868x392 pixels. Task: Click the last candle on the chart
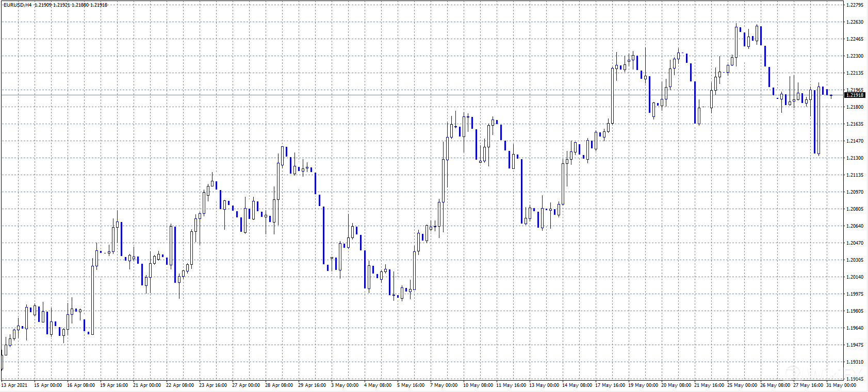tap(831, 95)
